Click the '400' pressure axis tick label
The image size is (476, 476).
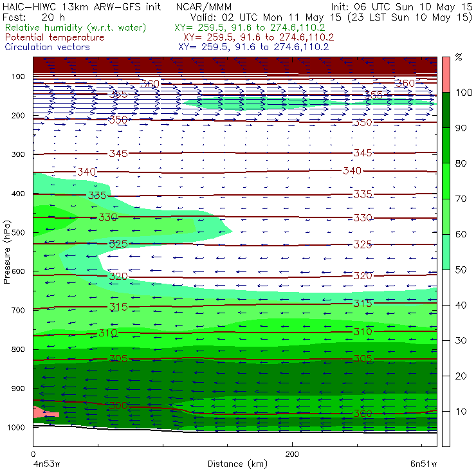click(x=18, y=194)
